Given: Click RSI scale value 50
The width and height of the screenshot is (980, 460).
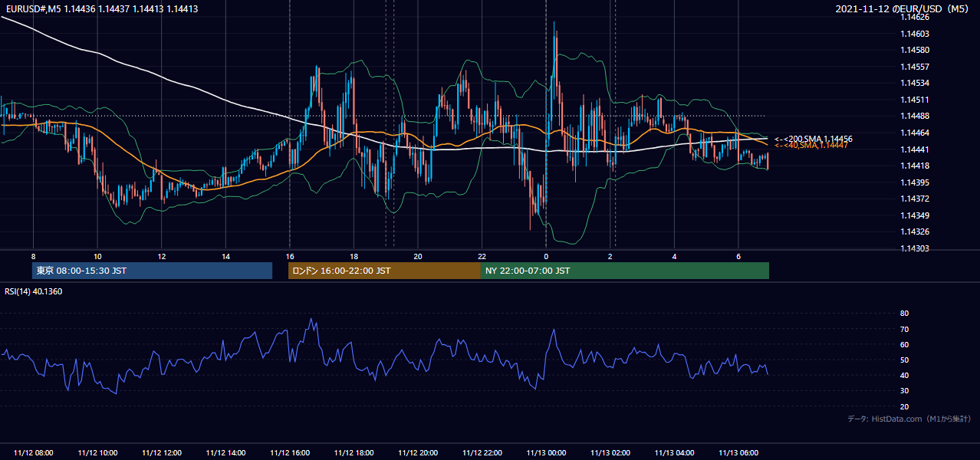Looking at the screenshot, I should point(904,360).
